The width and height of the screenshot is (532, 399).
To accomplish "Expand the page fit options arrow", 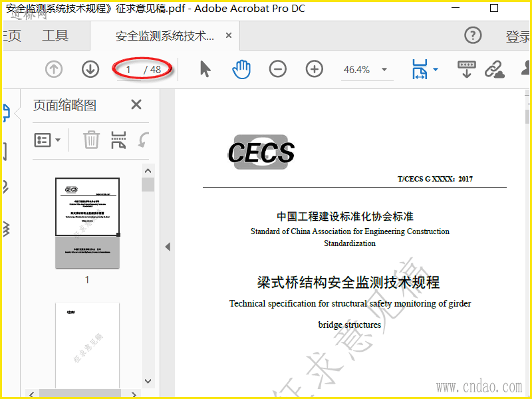I will point(436,70).
